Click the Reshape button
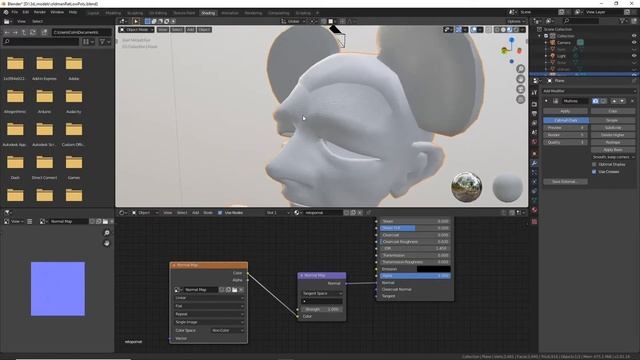The height and width of the screenshot is (360, 640). pyautogui.click(x=613, y=142)
